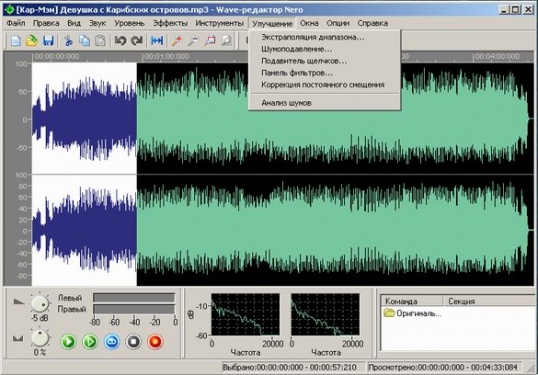
Task: Click the Open file folder icon
Action: [x=32, y=41]
